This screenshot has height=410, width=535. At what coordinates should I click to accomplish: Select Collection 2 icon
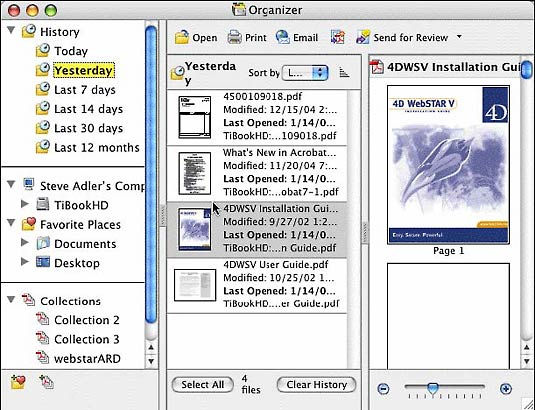coord(43,319)
